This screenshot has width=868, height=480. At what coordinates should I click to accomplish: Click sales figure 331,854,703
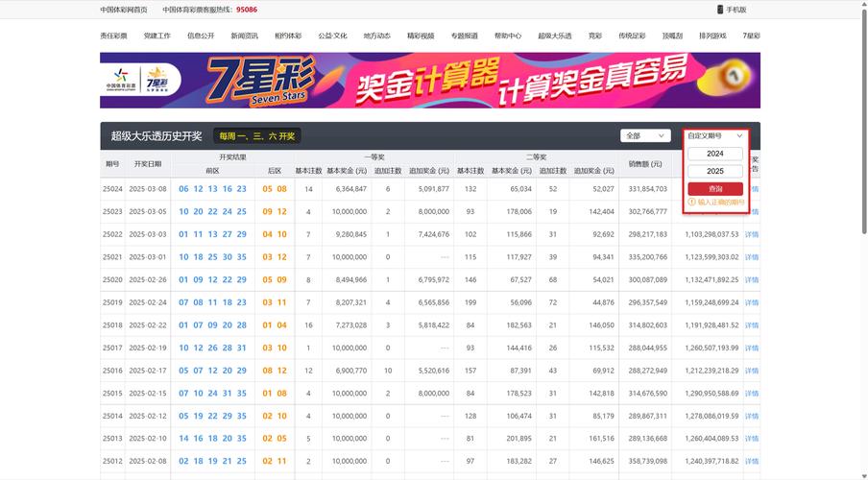click(x=648, y=189)
